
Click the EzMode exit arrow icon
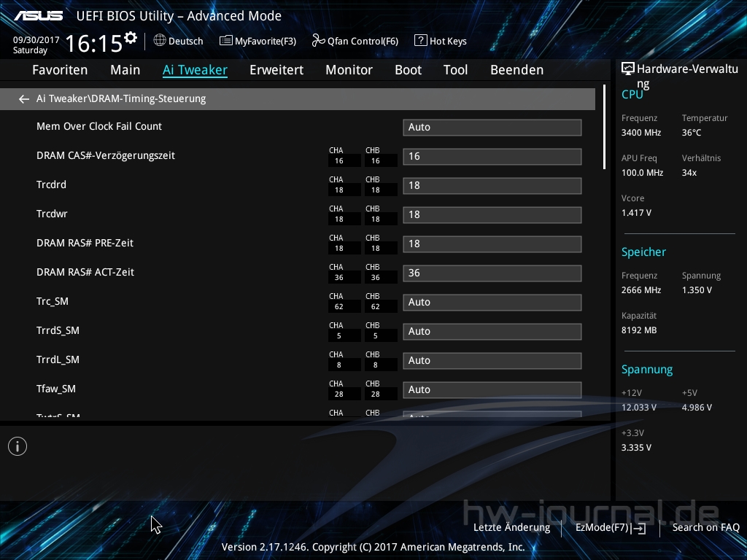tap(639, 528)
